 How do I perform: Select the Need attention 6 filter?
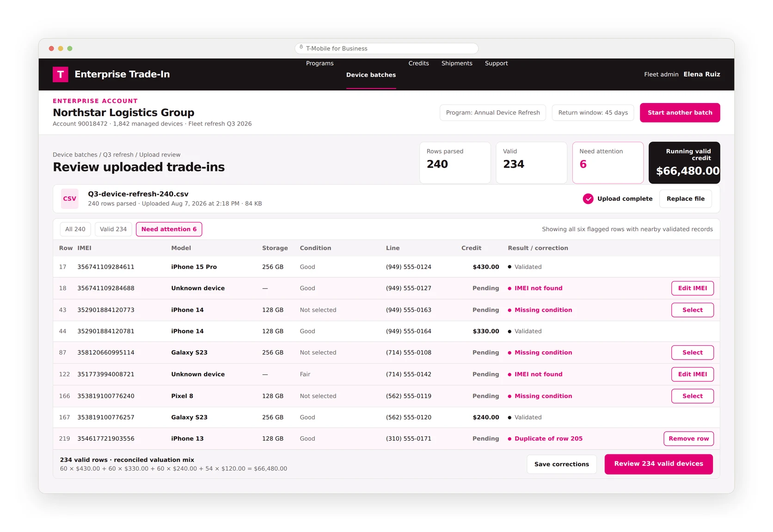pyautogui.click(x=169, y=229)
